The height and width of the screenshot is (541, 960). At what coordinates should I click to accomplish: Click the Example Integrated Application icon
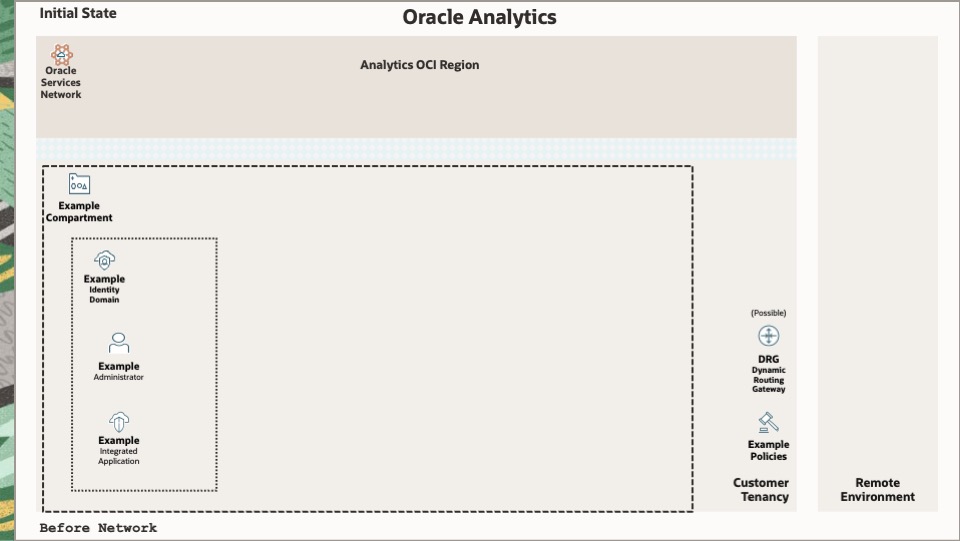click(x=119, y=421)
